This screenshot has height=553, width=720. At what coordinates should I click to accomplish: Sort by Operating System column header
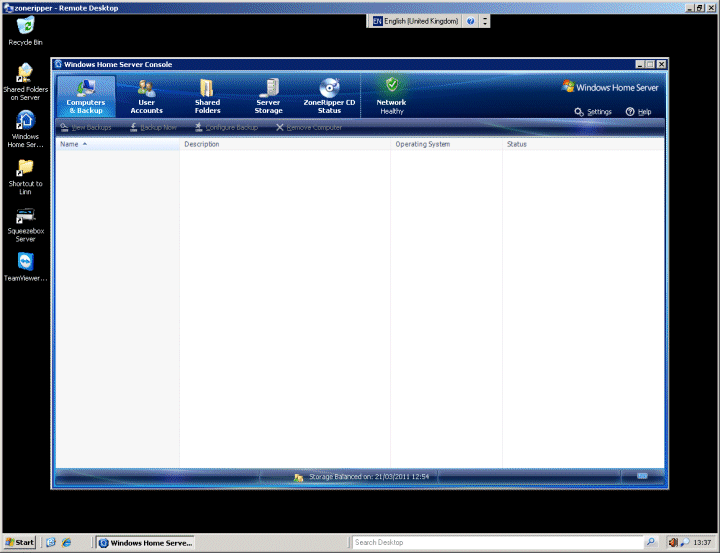tap(446, 144)
